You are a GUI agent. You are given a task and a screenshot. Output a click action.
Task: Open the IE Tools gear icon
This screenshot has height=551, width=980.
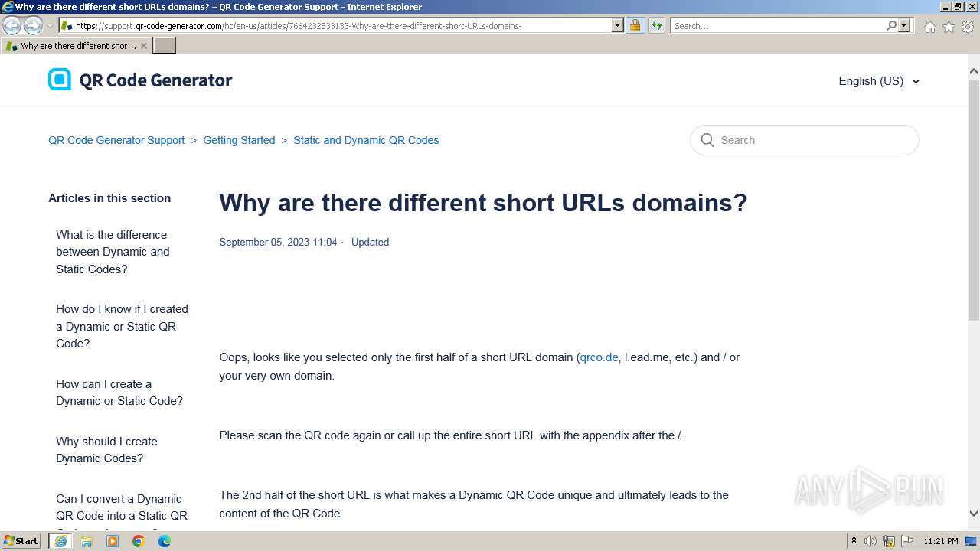pyautogui.click(x=968, y=27)
